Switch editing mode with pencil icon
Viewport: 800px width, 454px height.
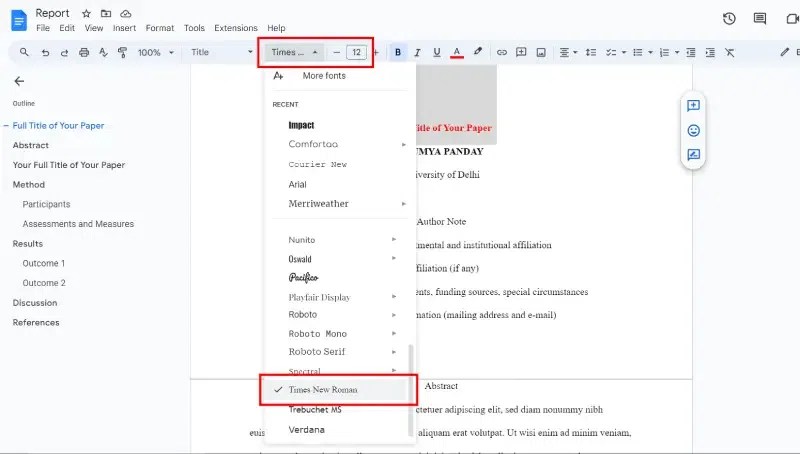[x=785, y=52]
